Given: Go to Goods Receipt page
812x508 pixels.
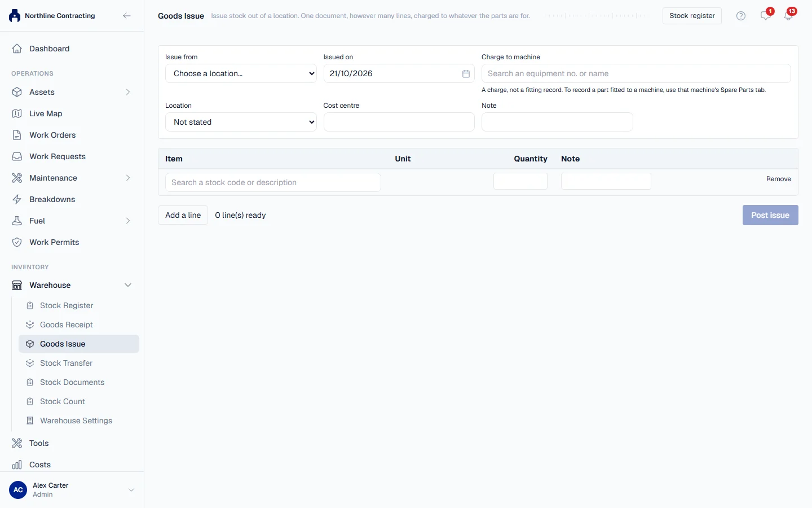Looking at the screenshot, I should tap(79, 325).
